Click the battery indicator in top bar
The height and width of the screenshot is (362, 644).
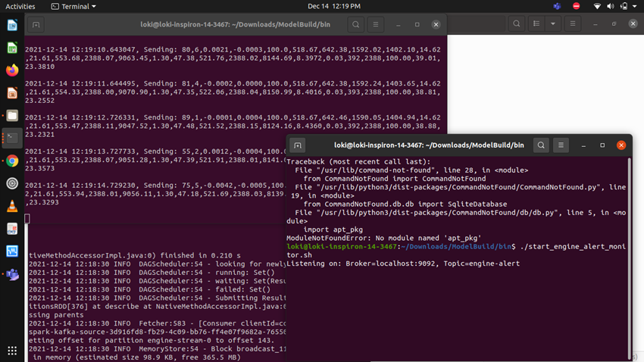pyautogui.click(x=624, y=6)
